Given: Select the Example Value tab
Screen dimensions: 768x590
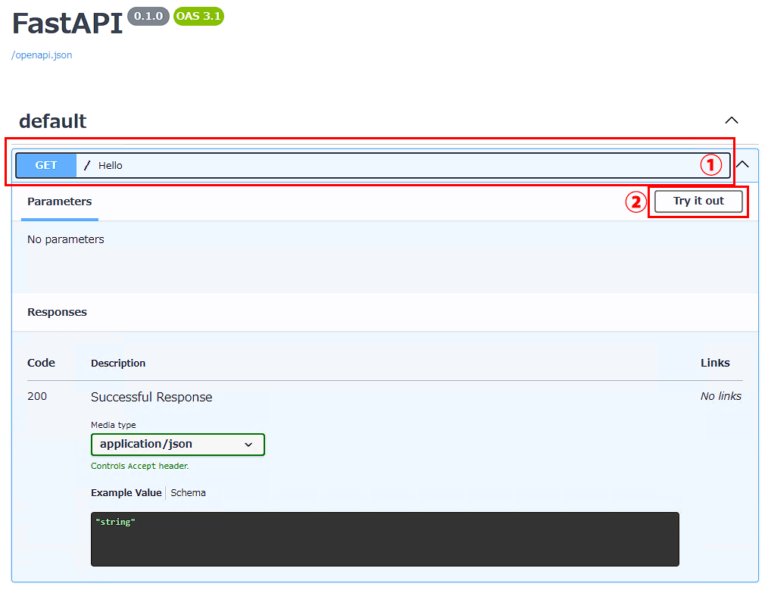Looking at the screenshot, I should point(126,493).
